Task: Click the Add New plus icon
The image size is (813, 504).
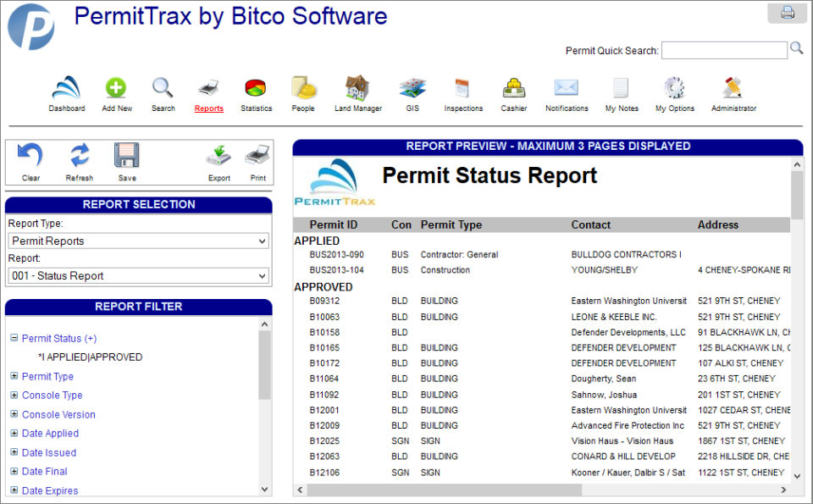Action: 116,87
